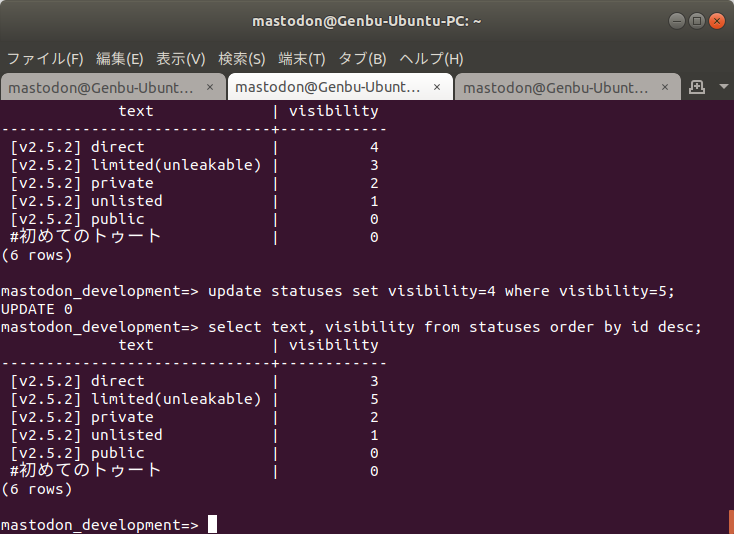Maximize the terminal window

[697, 20]
